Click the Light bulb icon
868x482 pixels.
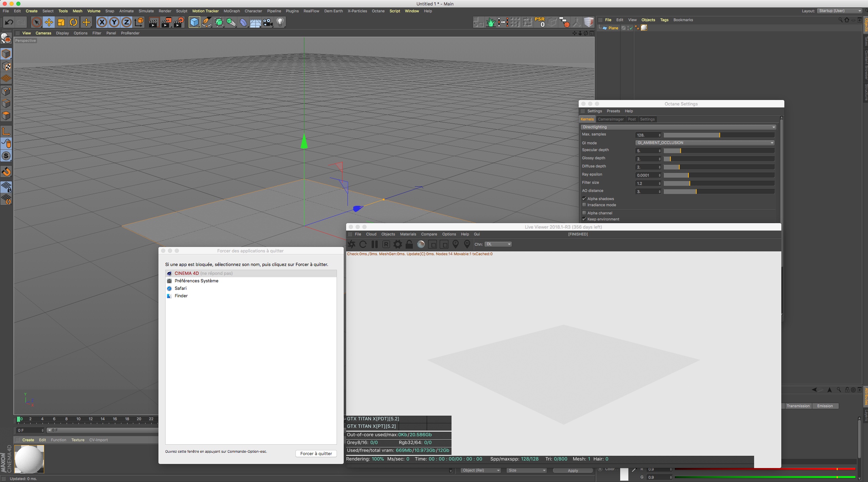pos(280,22)
